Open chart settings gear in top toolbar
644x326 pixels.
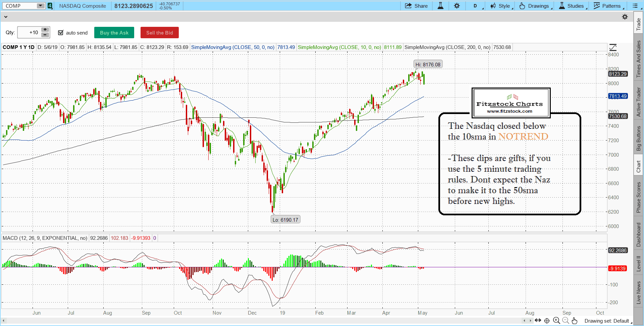[457, 6]
